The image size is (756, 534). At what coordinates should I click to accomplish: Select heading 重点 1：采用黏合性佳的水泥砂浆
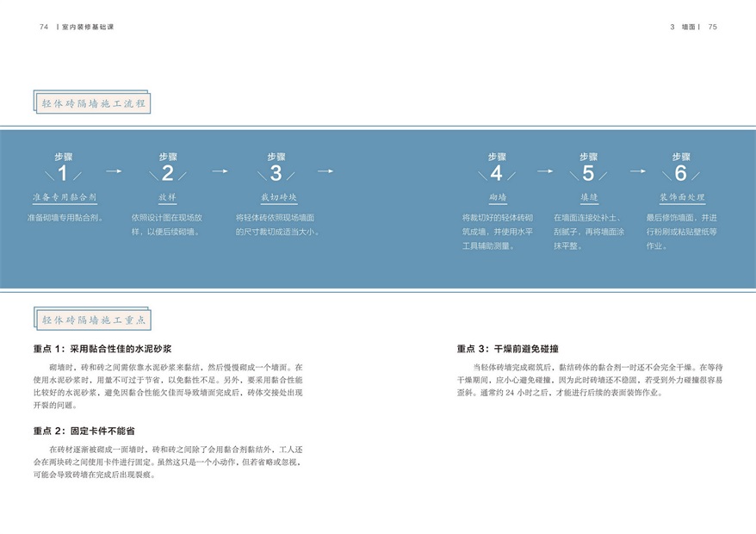[102, 349]
